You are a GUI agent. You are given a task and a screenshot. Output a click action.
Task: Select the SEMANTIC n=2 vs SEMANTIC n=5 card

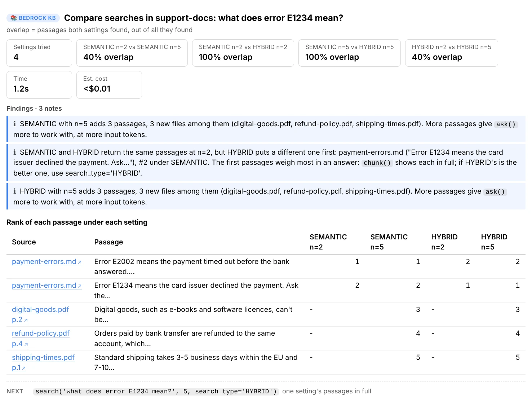[x=132, y=53]
